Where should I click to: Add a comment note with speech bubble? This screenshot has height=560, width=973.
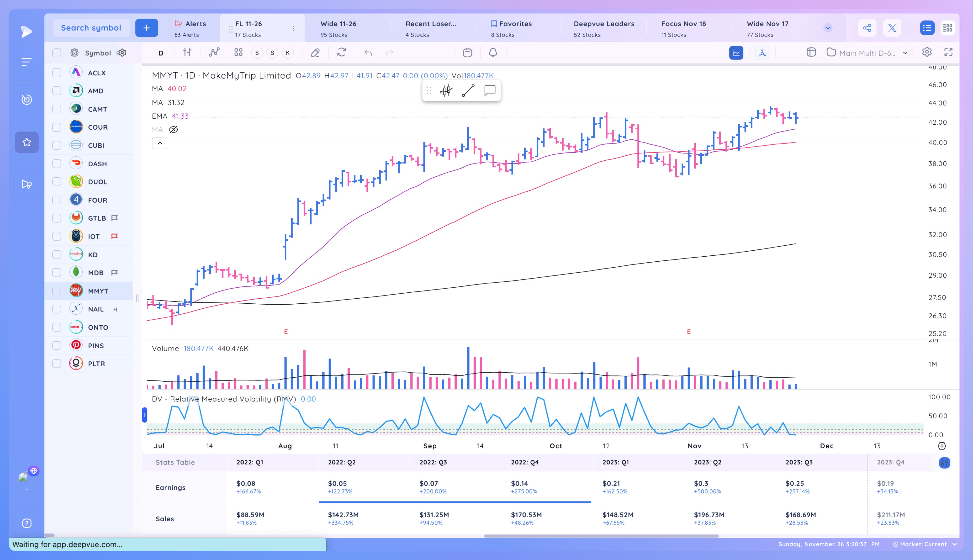(x=490, y=90)
